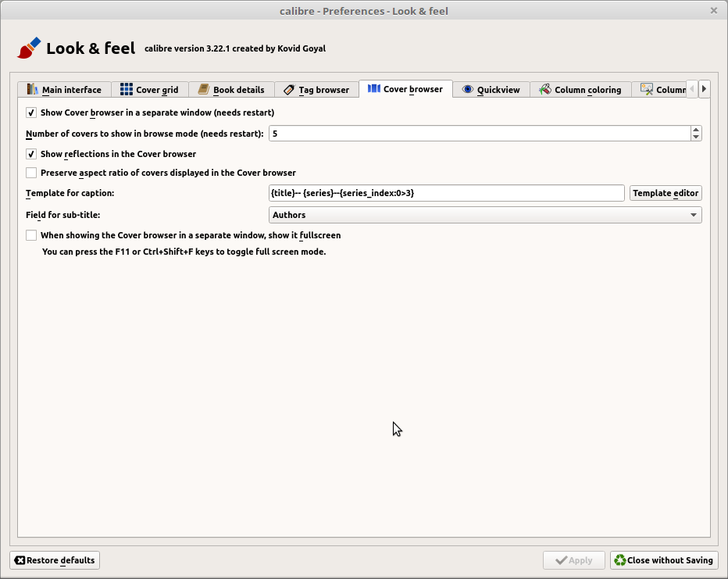728x579 pixels.
Task: Click the cut-off Column icons tab icon
Action: (x=646, y=89)
